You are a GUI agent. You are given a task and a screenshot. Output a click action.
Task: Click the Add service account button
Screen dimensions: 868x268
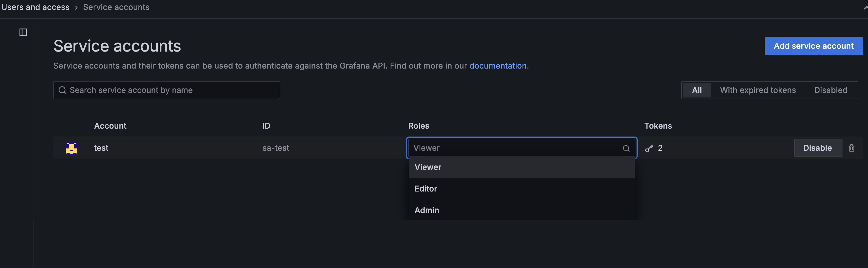[814, 46]
